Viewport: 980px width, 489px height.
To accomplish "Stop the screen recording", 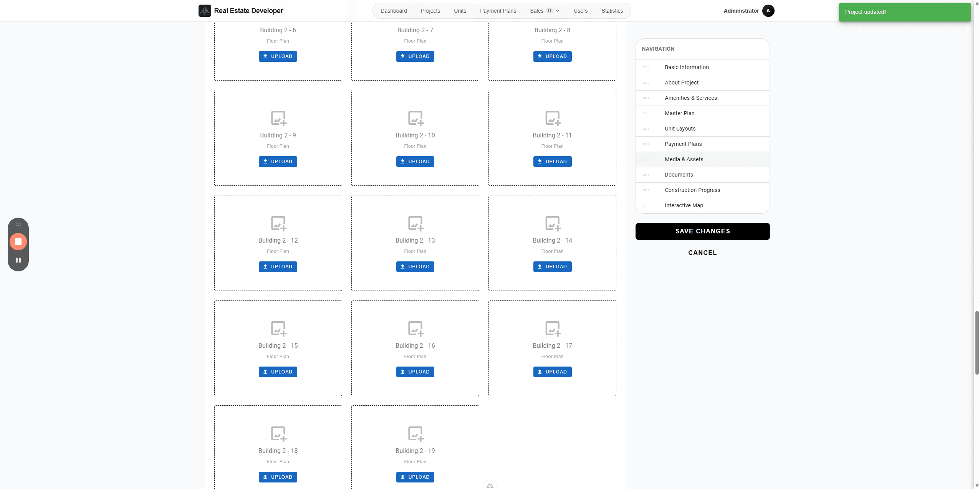I will coord(18,242).
